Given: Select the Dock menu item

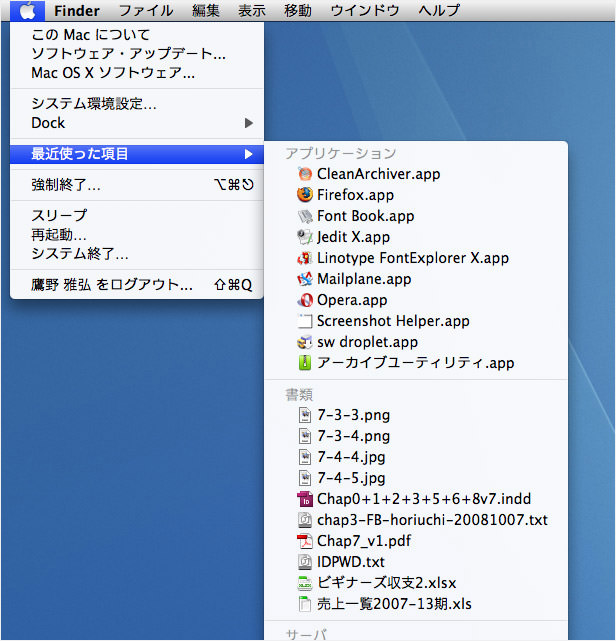Looking at the screenshot, I should 137,123.
